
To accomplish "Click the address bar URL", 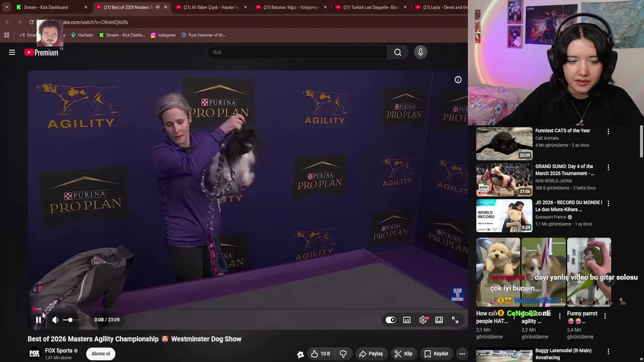I will coord(96,22).
